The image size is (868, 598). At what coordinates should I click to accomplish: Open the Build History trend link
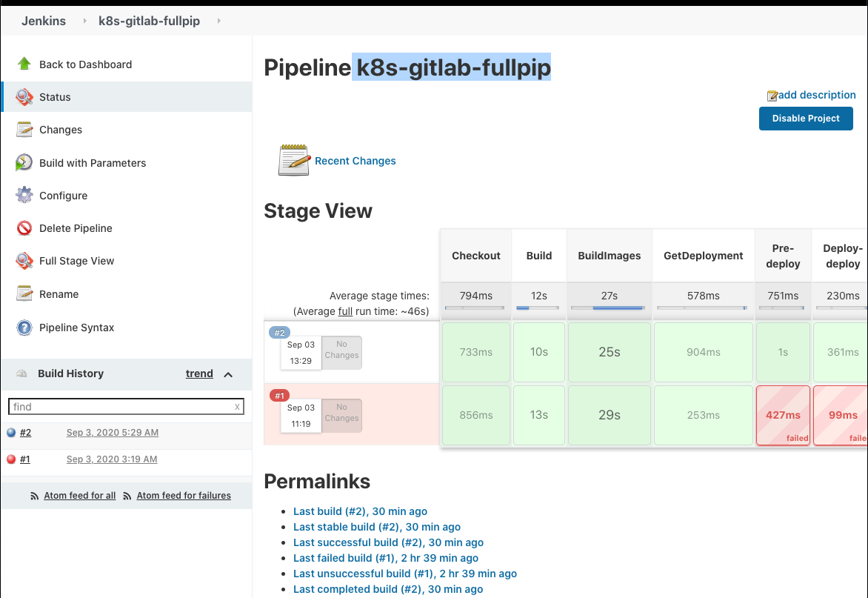pos(199,374)
